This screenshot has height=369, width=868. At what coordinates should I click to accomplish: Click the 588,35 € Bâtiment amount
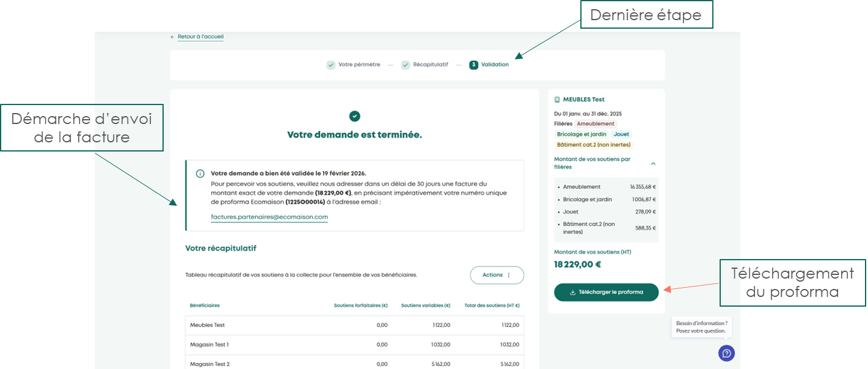tap(646, 228)
